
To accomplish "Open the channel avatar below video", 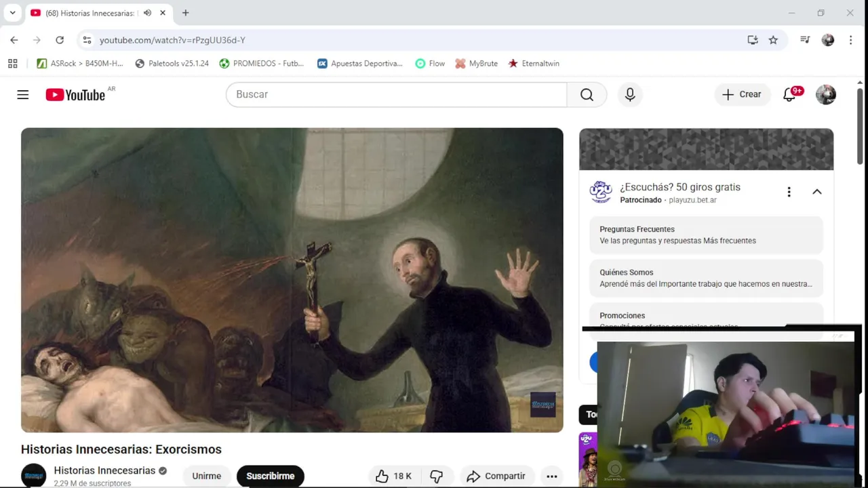I will point(34,475).
